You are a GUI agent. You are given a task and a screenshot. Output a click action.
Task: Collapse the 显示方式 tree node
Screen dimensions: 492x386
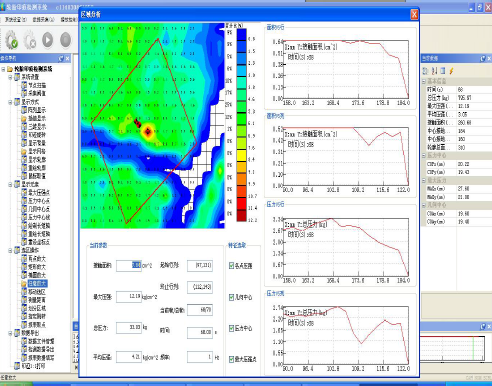[x=10, y=102]
